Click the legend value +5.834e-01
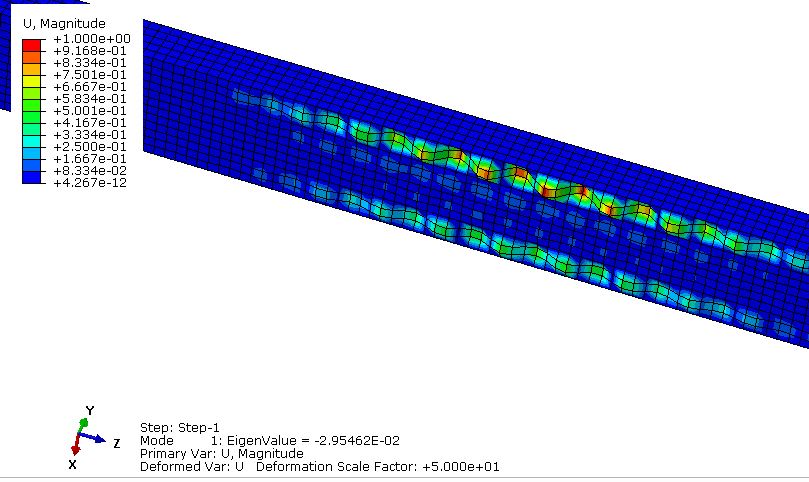Image resolution: width=809 pixels, height=482 pixels. click(90, 99)
